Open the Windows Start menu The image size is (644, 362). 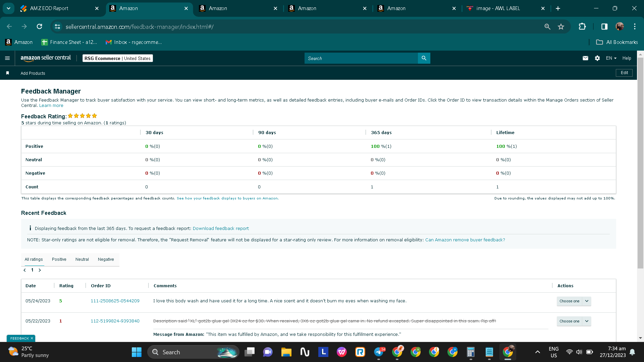pyautogui.click(x=137, y=352)
